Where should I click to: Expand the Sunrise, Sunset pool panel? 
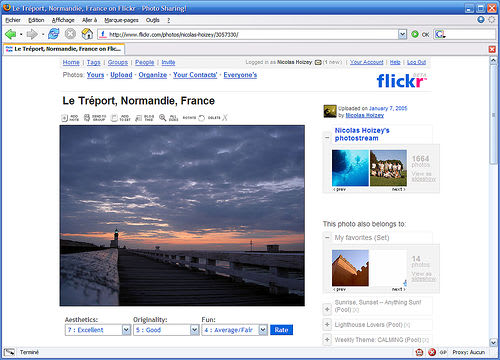coord(327,309)
